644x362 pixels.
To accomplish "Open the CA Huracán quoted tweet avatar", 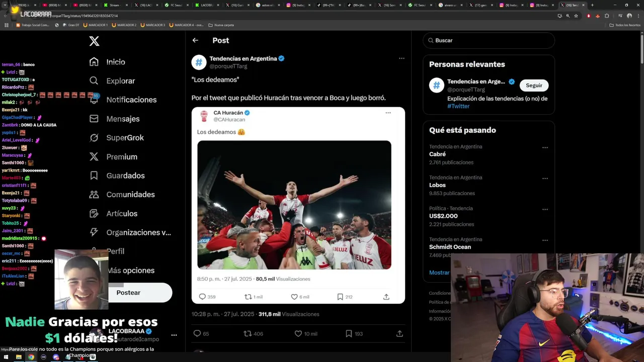I will [x=204, y=116].
